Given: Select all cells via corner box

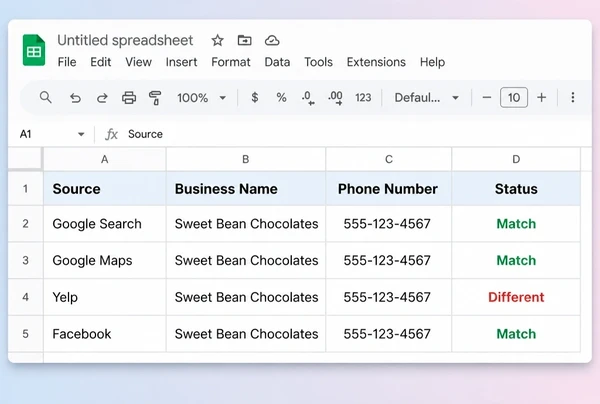Looking at the screenshot, I should (25, 158).
